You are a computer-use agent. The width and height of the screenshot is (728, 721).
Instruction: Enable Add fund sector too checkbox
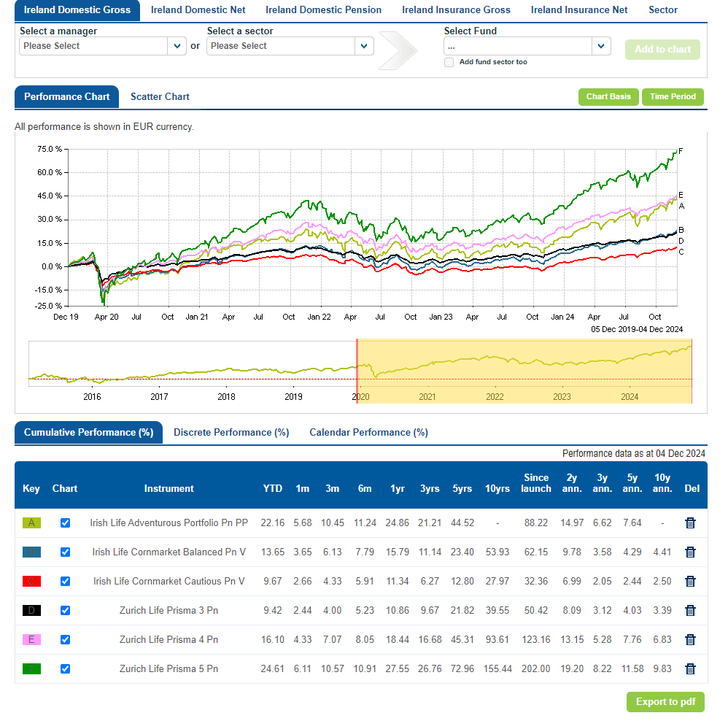449,62
